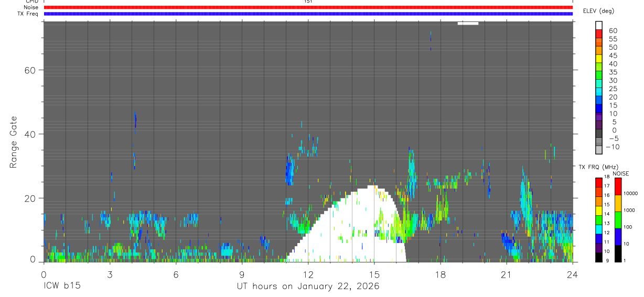Image resolution: width=644 pixels, height=297 pixels.
Task: Click the '14' label on TX FRQ scale
Action: point(607,214)
